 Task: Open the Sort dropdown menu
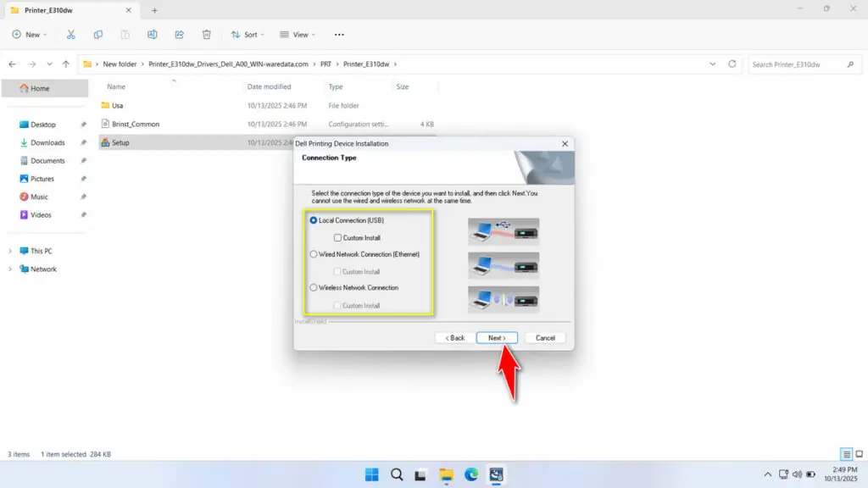[x=248, y=35]
